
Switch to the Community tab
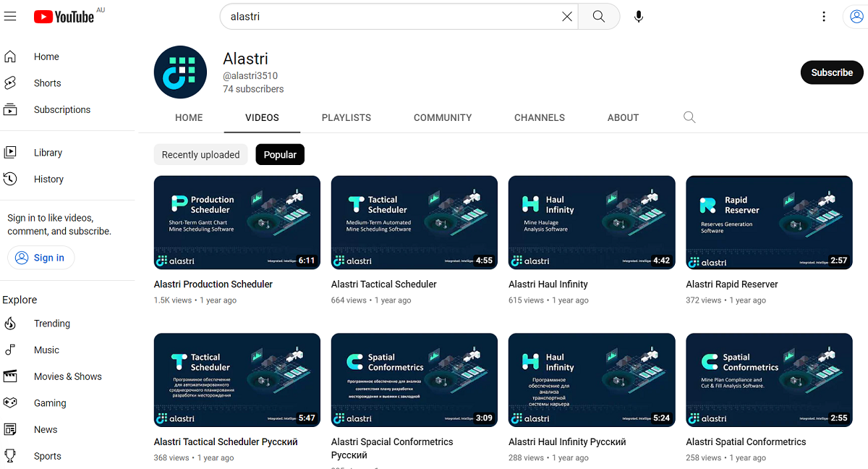click(442, 117)
